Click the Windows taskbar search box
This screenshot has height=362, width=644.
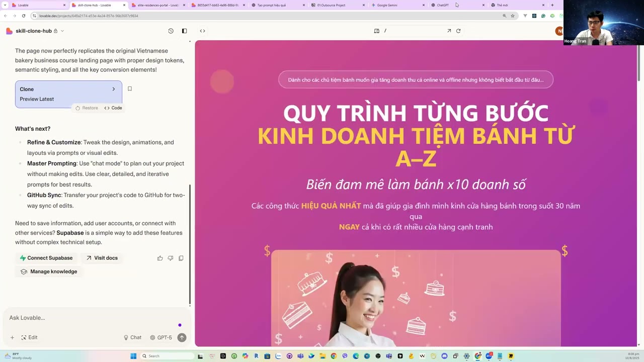167,356
